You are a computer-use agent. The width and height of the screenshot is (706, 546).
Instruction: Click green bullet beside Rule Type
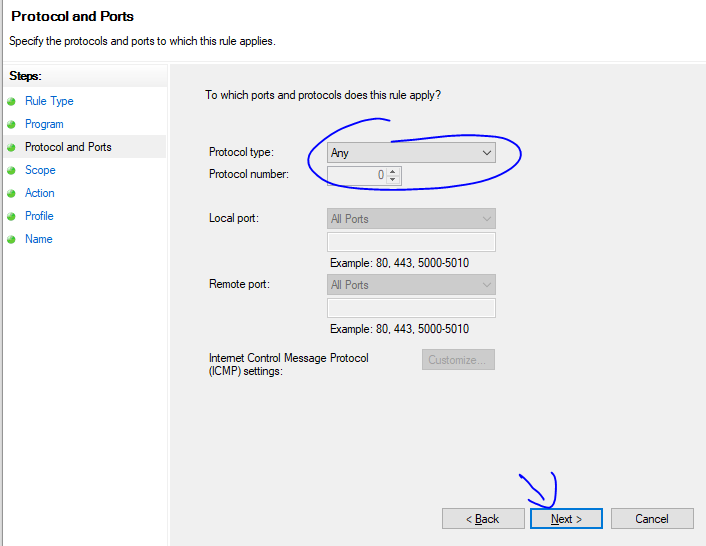point(11,101)
